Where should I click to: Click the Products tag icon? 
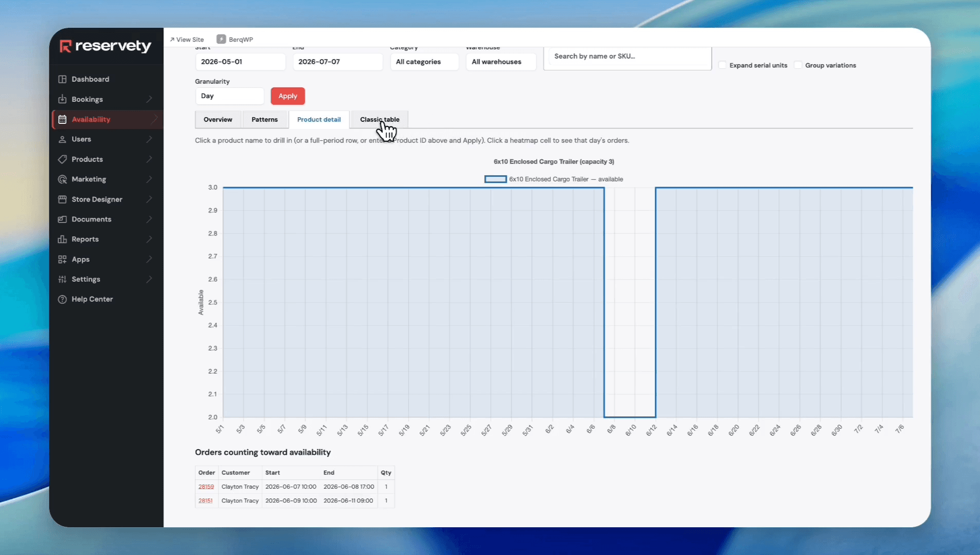(62, 159)
